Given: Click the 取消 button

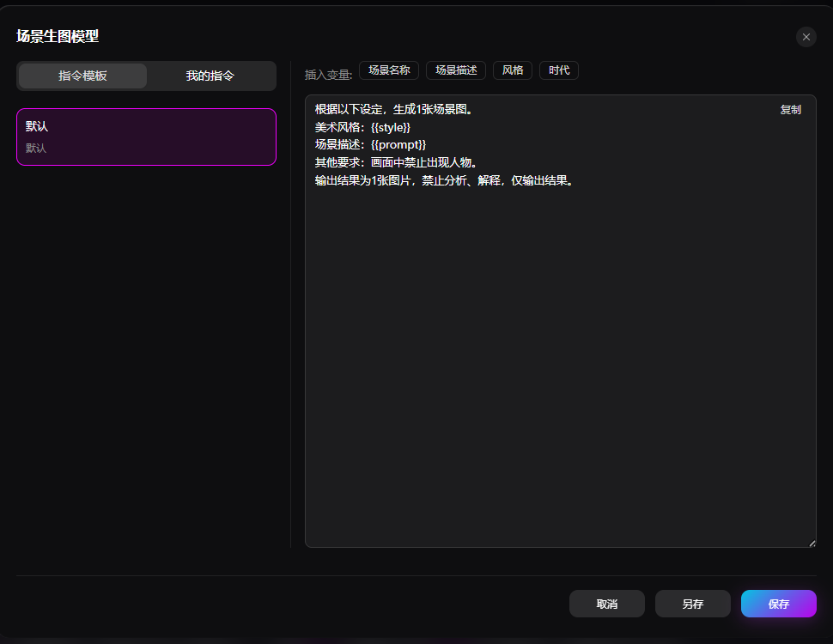Looking at the screenshot, I should pos(606,604).
